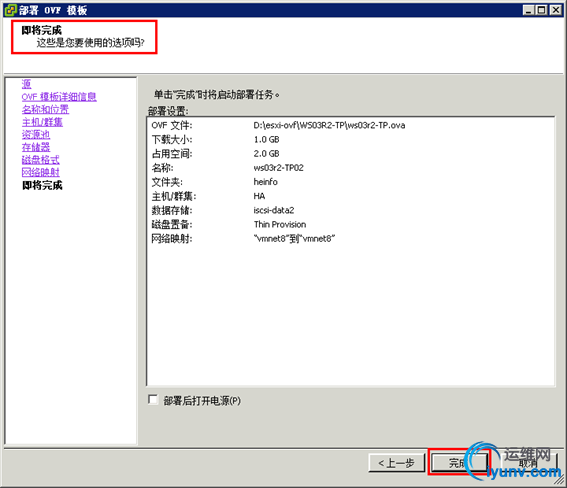Click the 上一步 back button

[397, 463]
